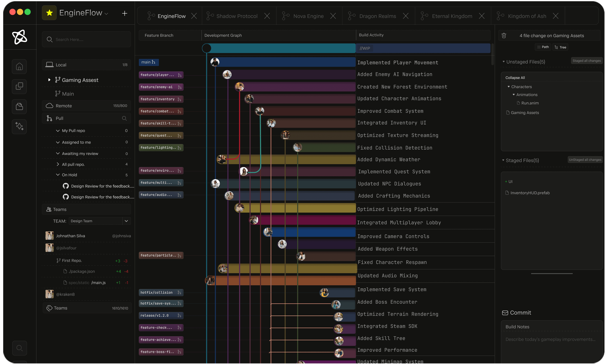Click avatar on Implemented Save System commit
The image size is (606, 364).
(x=324, y=292)
